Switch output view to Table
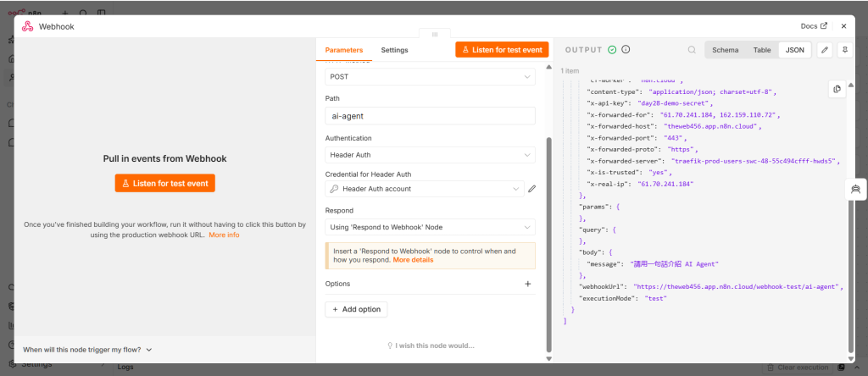This screenshot has width=868, height=376. [762, 50]
